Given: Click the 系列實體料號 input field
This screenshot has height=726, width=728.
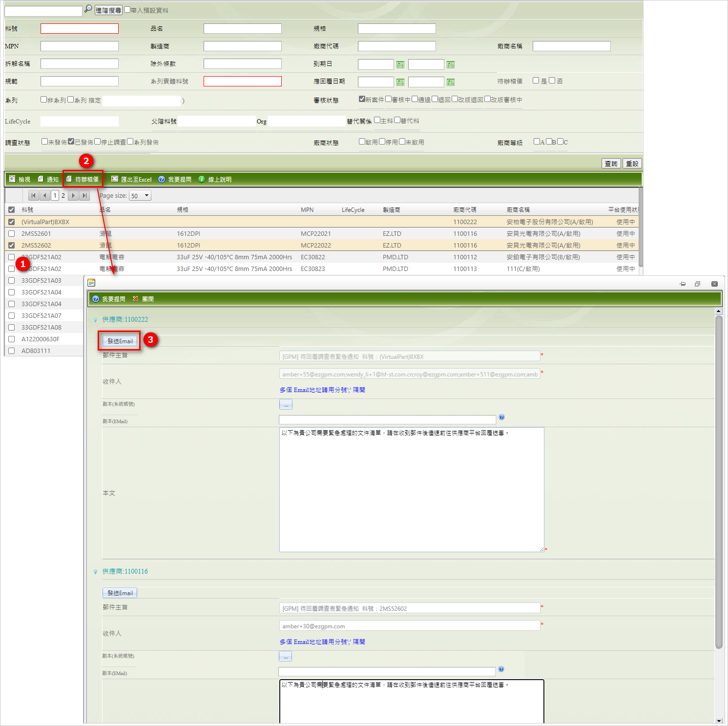Looking at the screenshot, I should pyautogui.click(x=243, y=81).
